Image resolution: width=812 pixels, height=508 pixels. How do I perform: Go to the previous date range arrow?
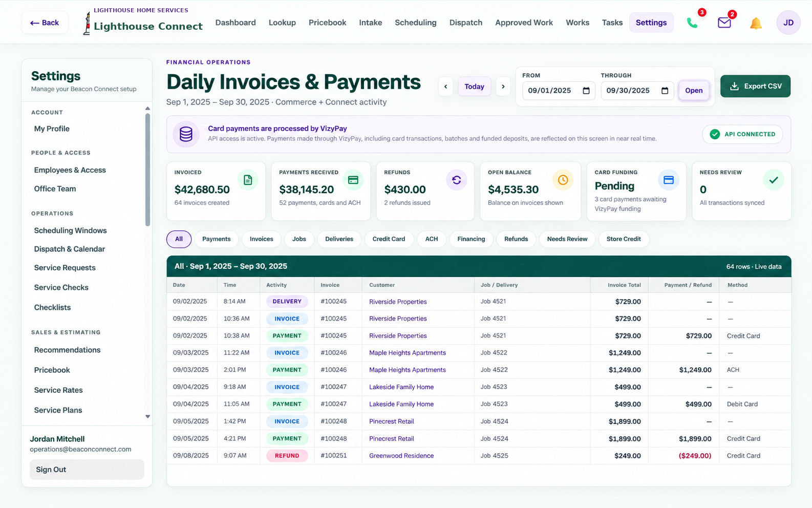click(445, 87)
